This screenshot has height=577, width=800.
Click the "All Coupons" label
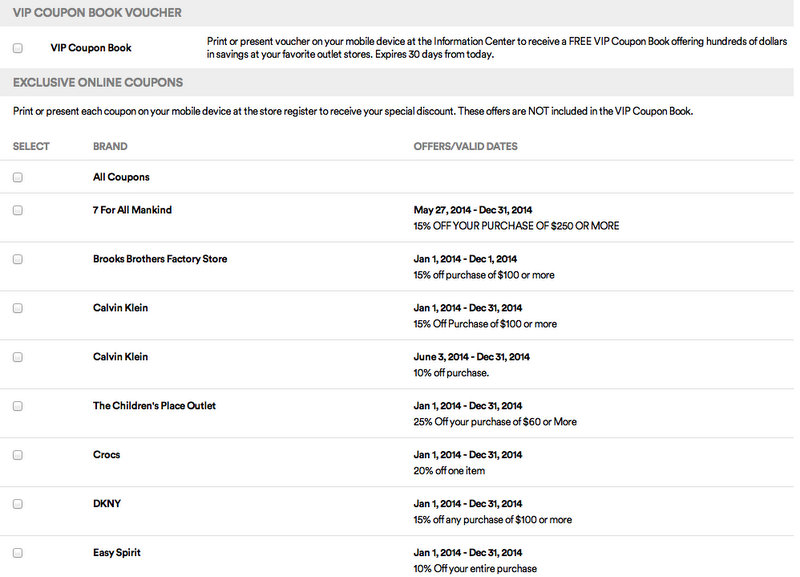pos(121,177)
